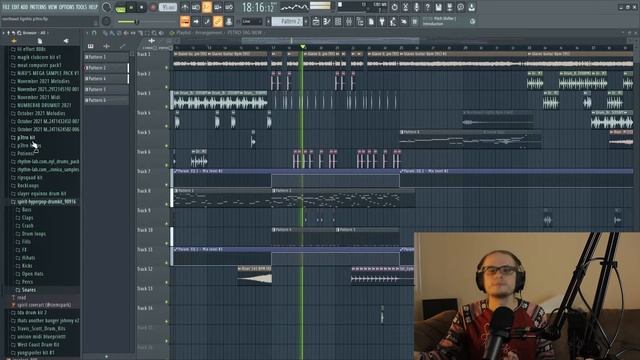Select Pattern 4 in the picker
Image resolution: width=640 pixels, height=360 pixels.
point(106,78)
